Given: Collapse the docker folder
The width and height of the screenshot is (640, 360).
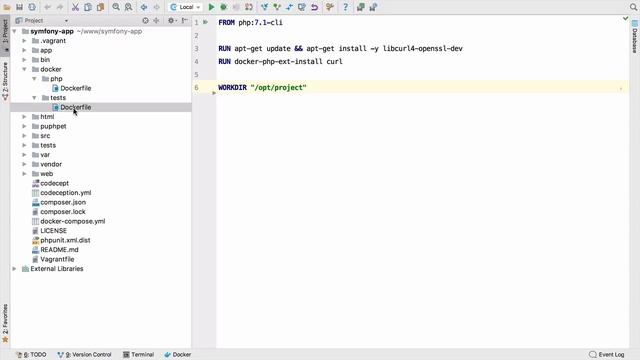Looking at the screenshot, I should pos(24,69).
